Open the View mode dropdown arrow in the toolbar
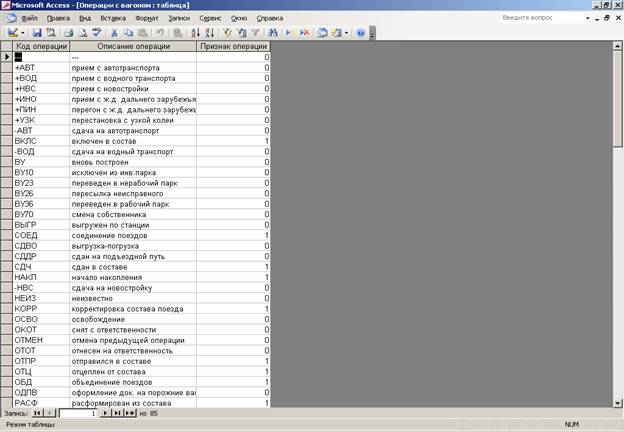The height and width of the screenshot is (432, 624). (x=23, y=33)
